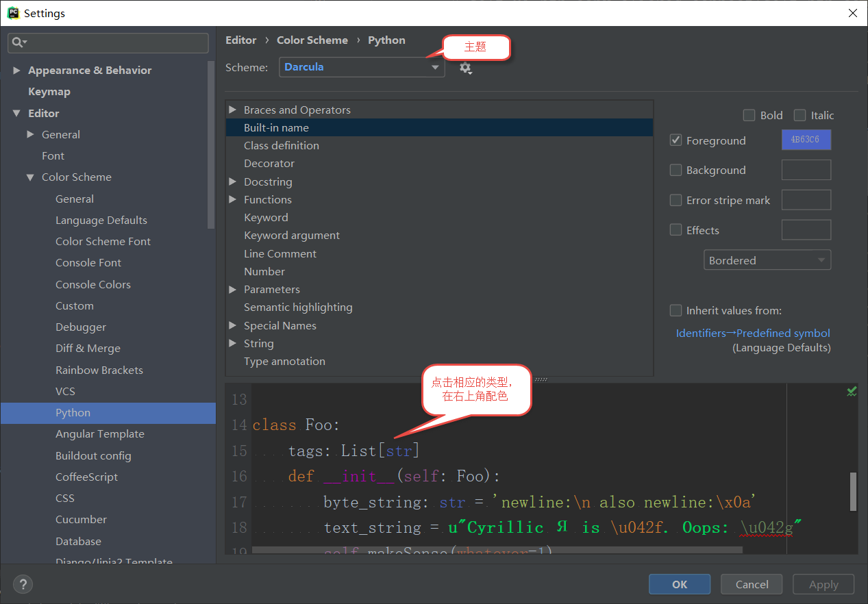Screen dimensions: 868x604
Task: Click the Color Scheme breadcrumb item
Action: pyautogui.click(x=312, y=40)
